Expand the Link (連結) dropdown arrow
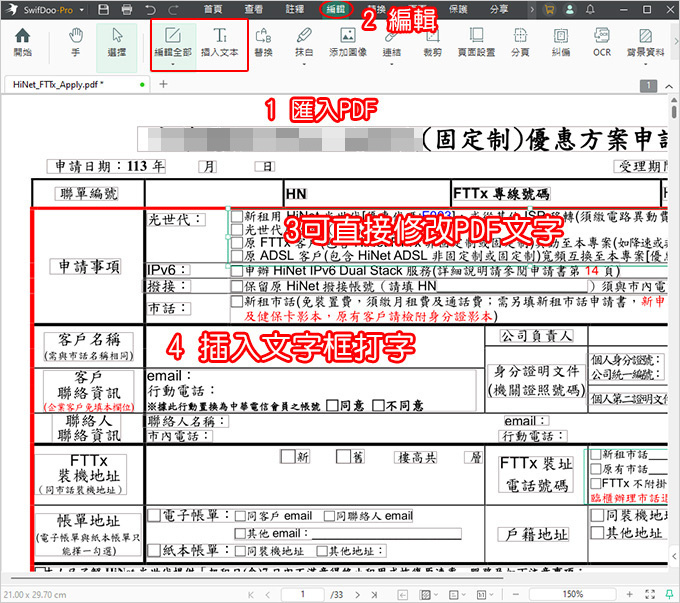Image resolution: width=680 pixels, height=603 pixels. (392, 64)
